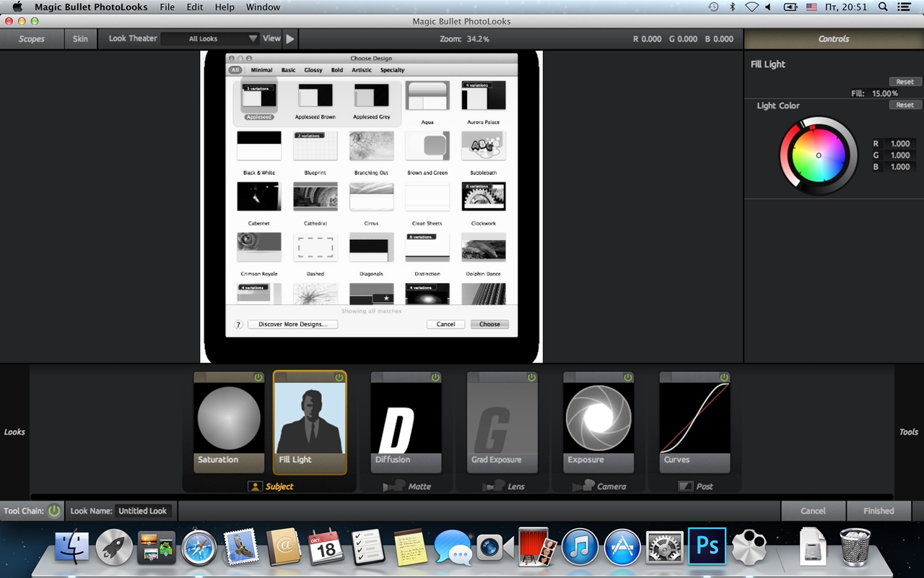924x578 pixels.
Task: Click the Look Name text field
Action: click(143, 511)
